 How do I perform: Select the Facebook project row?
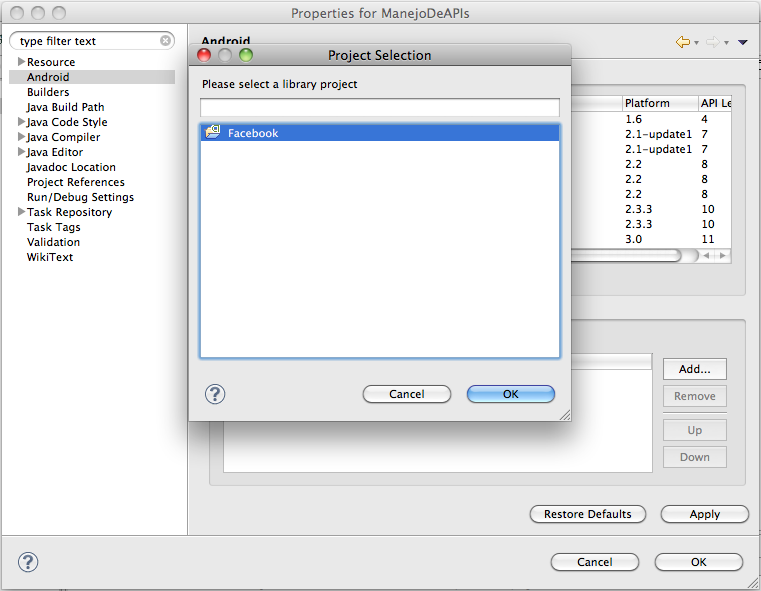click(x=380, y=132)
